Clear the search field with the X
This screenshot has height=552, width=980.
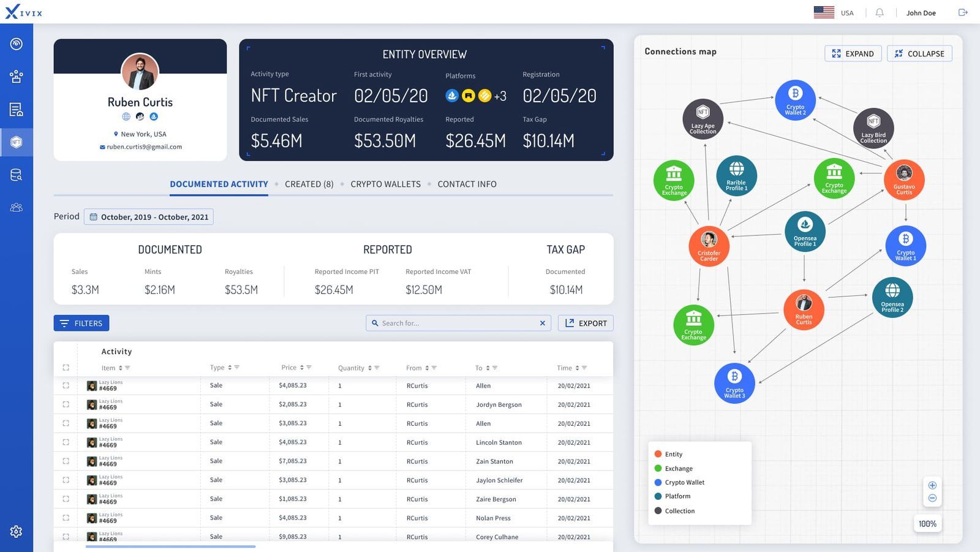pos(541,323)
